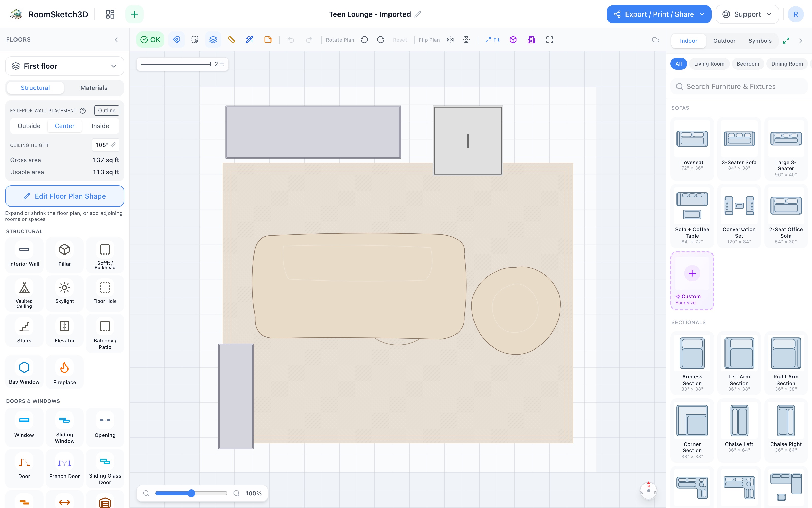This screenshot has height=508, width=812.
Task: Click the OK status button
Action: click(150, 40)
